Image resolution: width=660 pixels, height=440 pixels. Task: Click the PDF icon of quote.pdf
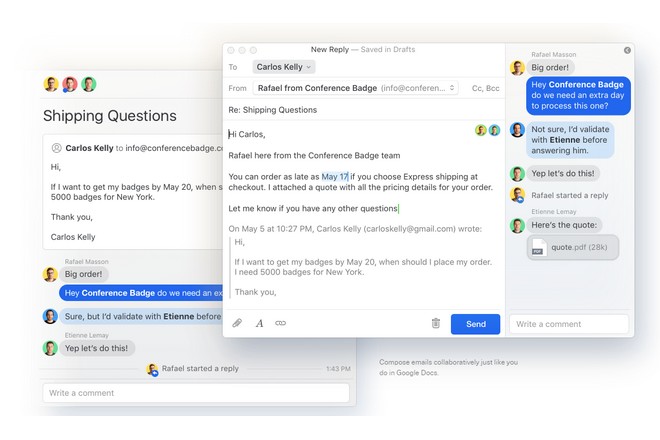[x=538, y=249]
